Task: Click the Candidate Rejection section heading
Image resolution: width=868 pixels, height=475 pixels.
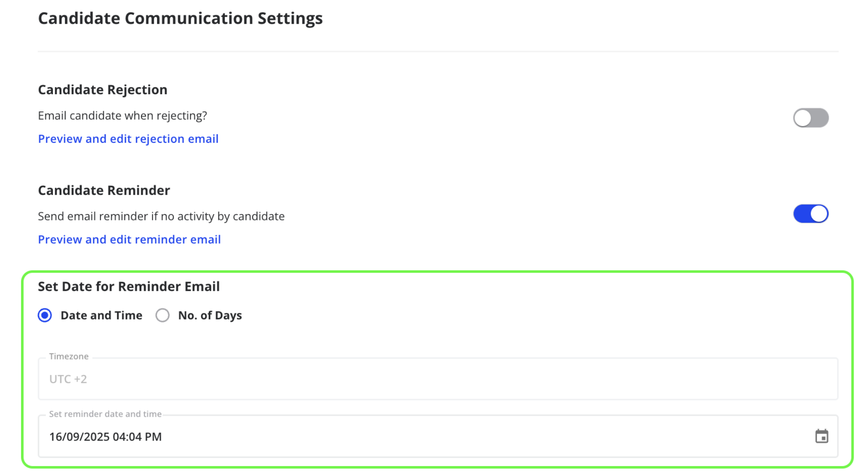Action: pos(102,90)
